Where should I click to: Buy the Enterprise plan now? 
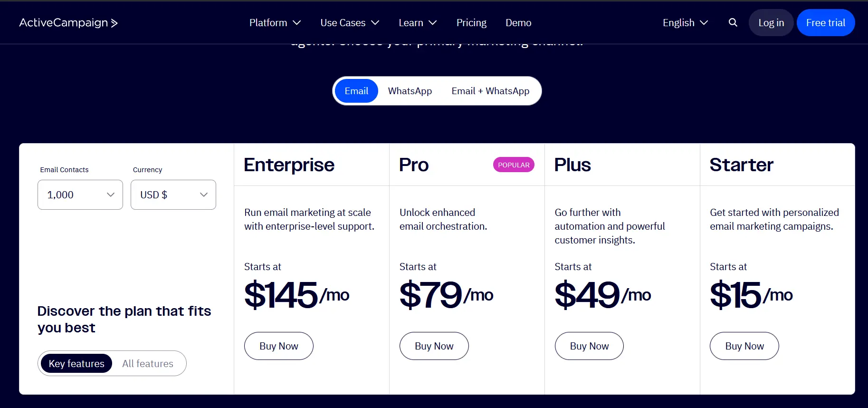279,346
